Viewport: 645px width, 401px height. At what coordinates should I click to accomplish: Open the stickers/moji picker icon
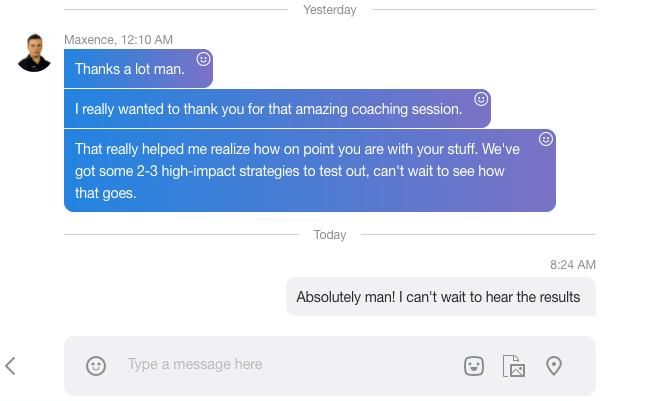(474, 366)
